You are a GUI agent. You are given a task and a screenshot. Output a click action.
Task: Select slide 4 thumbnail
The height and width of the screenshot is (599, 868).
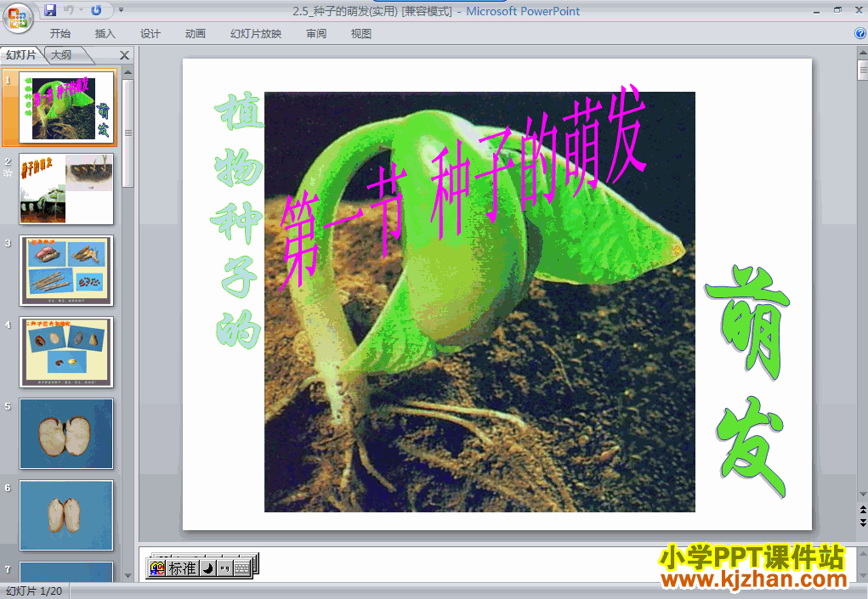tap(66, 353)
